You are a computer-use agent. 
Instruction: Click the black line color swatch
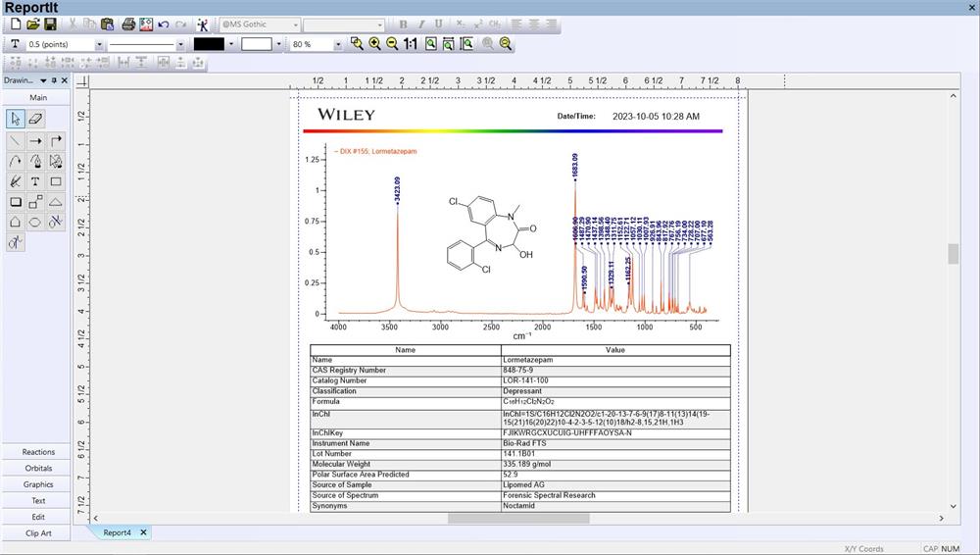pyautogui.click(x=209, y=44)
